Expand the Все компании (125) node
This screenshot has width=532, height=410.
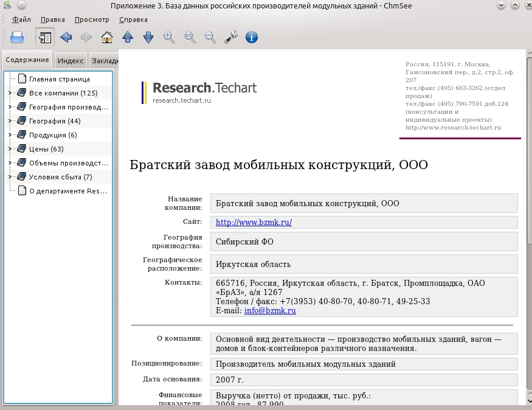(10, 92)
